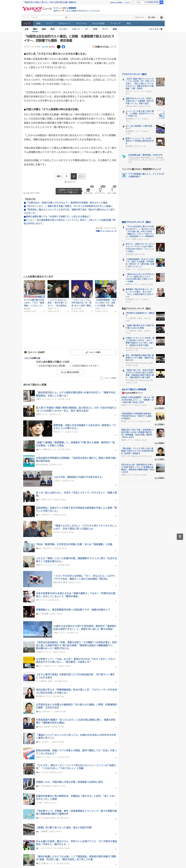The height and width of the screenshot is (868, 186).
Task: Open 脳外科医竹田くん article in recommended list
Action: tap(76, 394)
